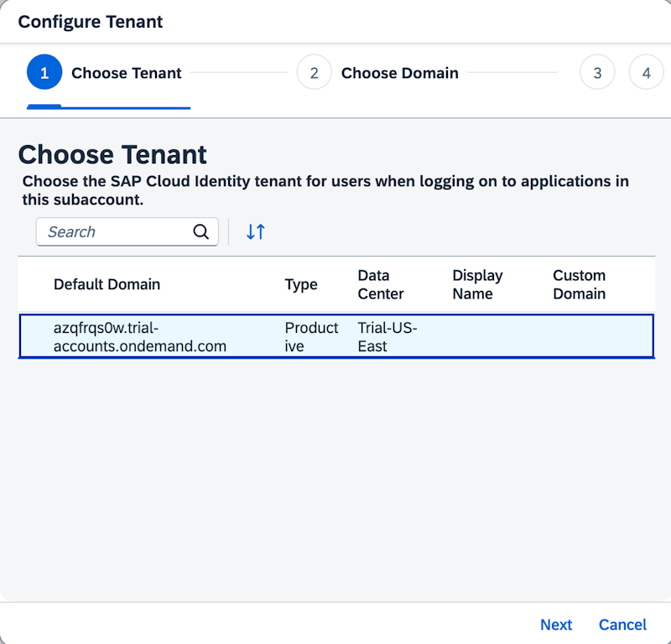Click the Choose Tenant step label
Viewport: 671px width, 644px height.
pos(127,73)
